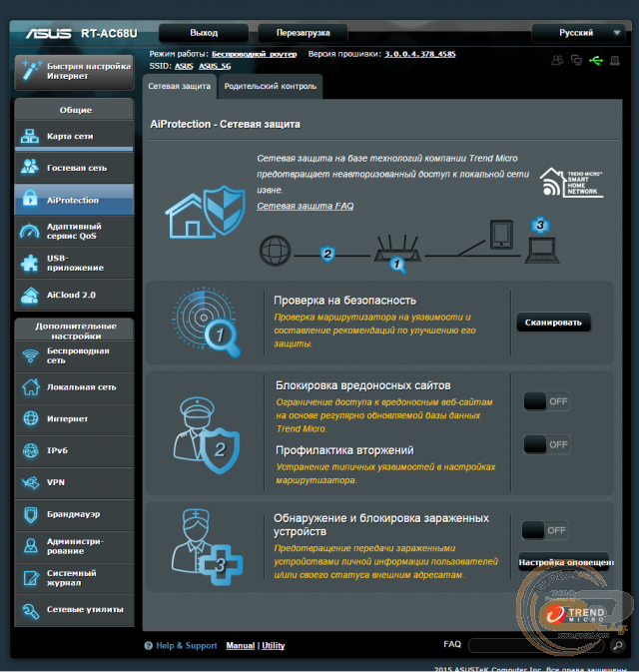Click the Системный журнал notepad icon
The image size is (639, 672).
30,578
